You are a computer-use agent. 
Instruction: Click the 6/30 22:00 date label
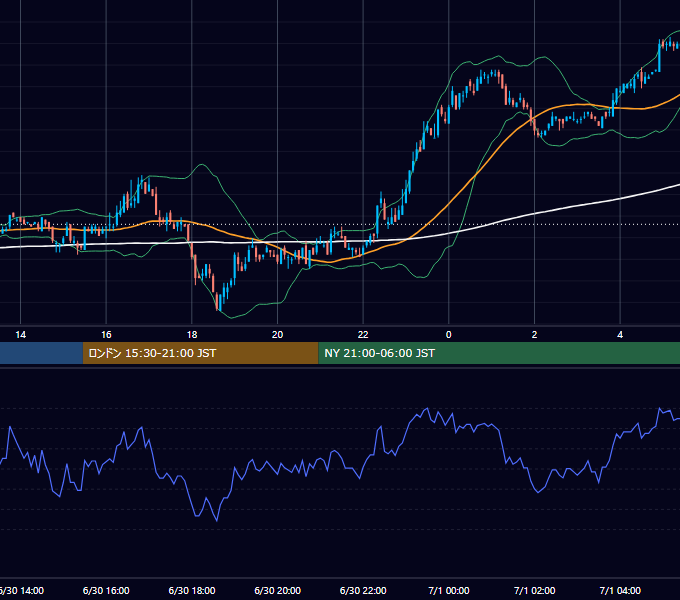pos(363,591)
